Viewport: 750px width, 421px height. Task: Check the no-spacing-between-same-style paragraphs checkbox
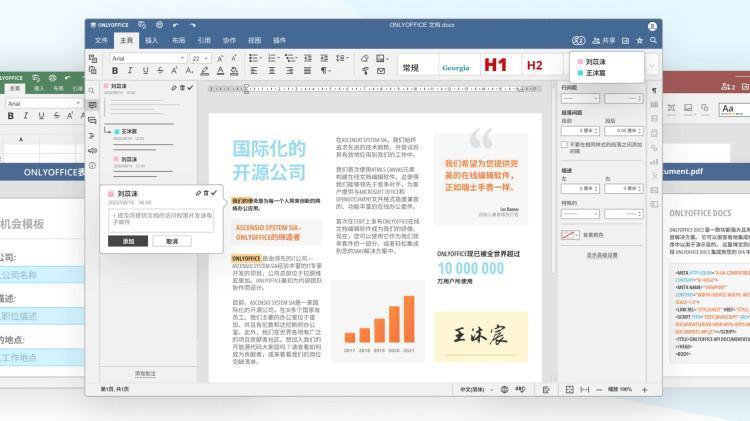tap(564, 144)
